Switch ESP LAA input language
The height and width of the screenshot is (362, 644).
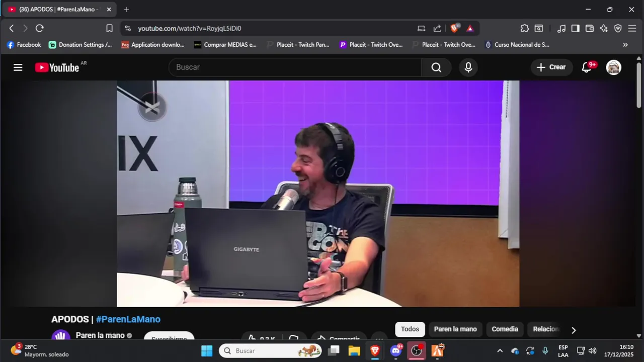[563, 351]
